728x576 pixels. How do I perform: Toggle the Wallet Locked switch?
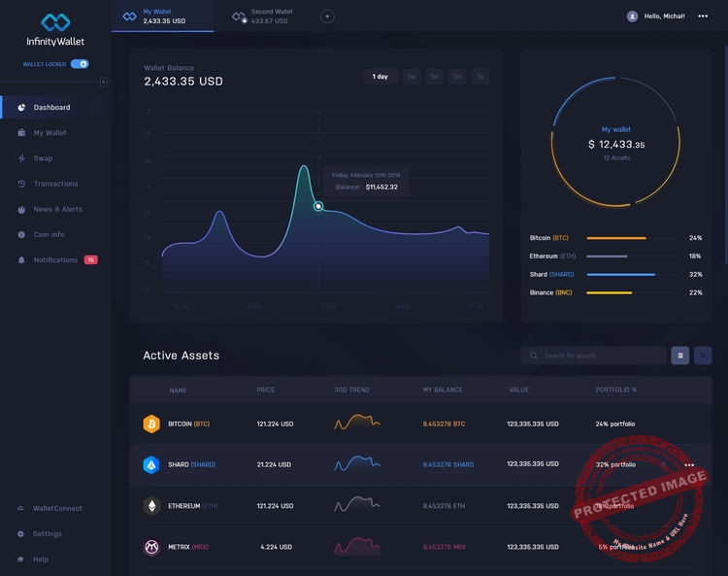pyautogui.click(x=80, y=64)
